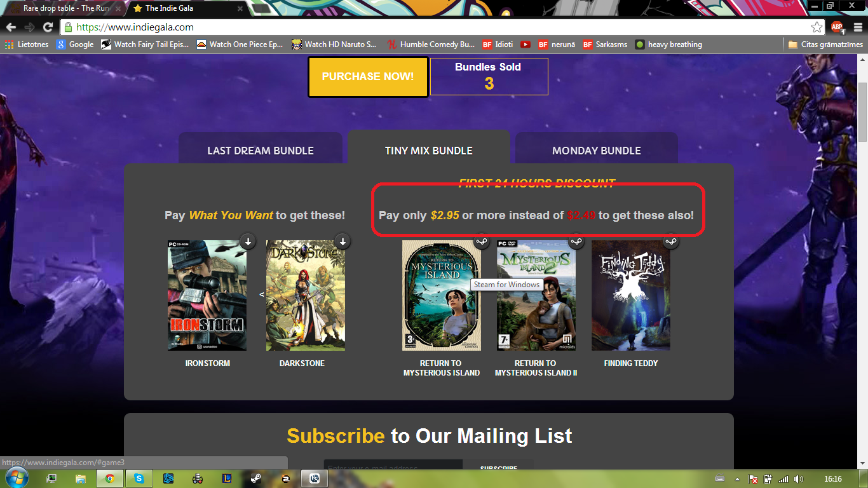Image resolution: width=868 pixels, height=488 pixels.
Task: Click the Bundles Sold counter box
Action: [x=489, y=76]
